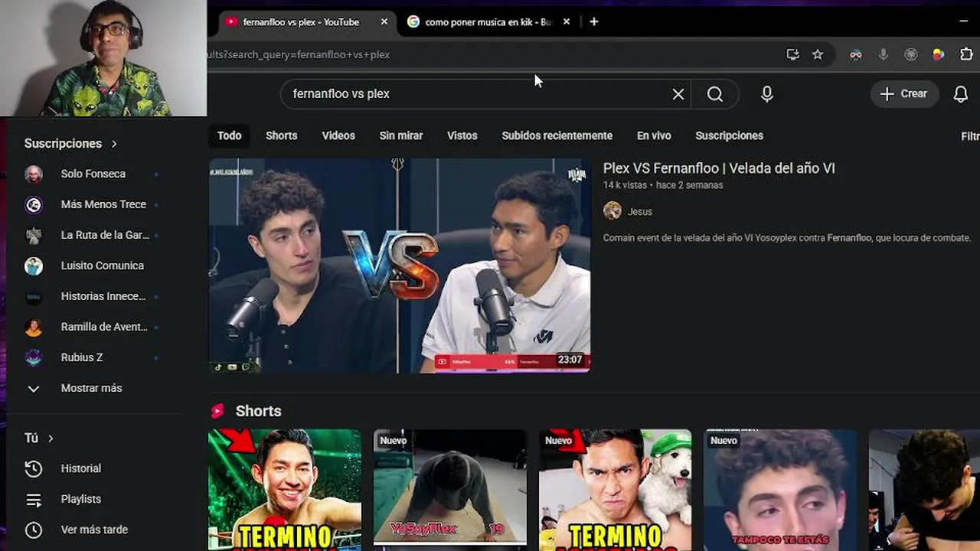Filter results by Videos chip
Screen dimensions: 980x551
(338, 135)
